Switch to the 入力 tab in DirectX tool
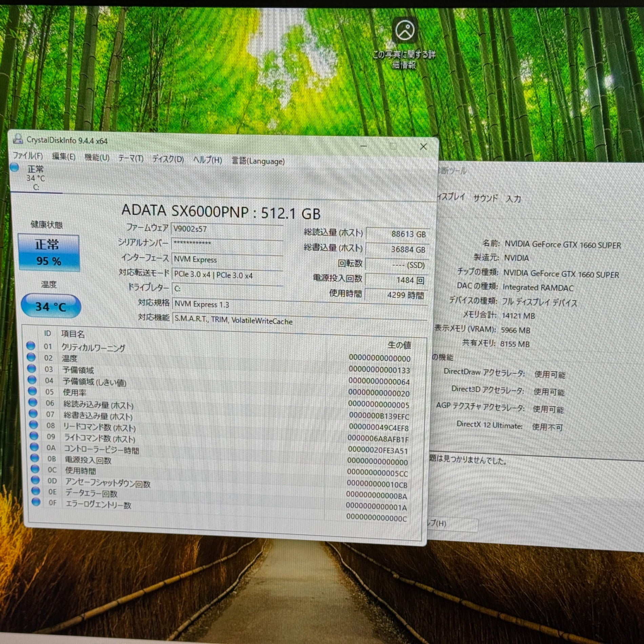 tap(513, 199)
